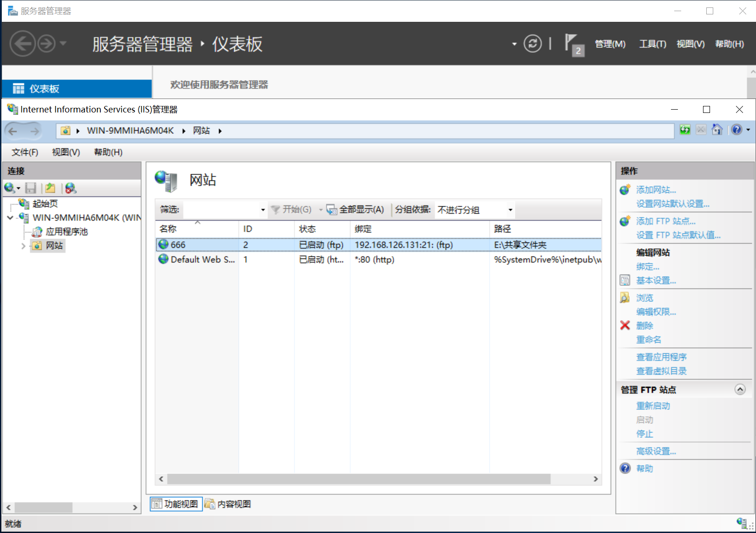
Task: Collapse the WIN-9MMIHA6M04K server node
Action: coord(10,217)
